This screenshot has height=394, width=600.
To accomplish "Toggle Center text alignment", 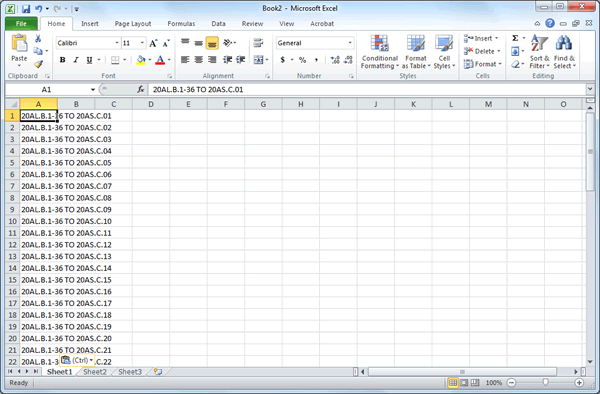I will click(198, 60).
